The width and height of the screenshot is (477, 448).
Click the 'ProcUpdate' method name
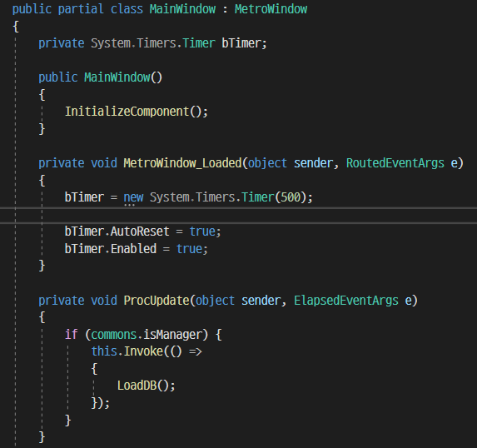(156, 301)
